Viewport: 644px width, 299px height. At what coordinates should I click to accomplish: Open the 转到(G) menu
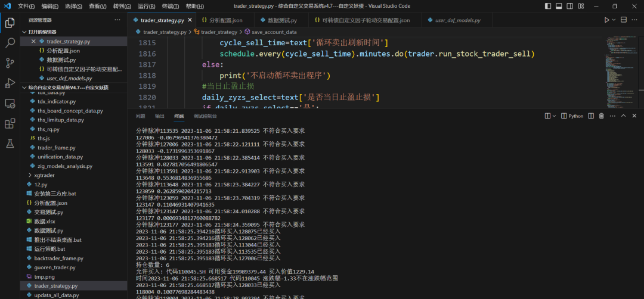coord(122,6)
